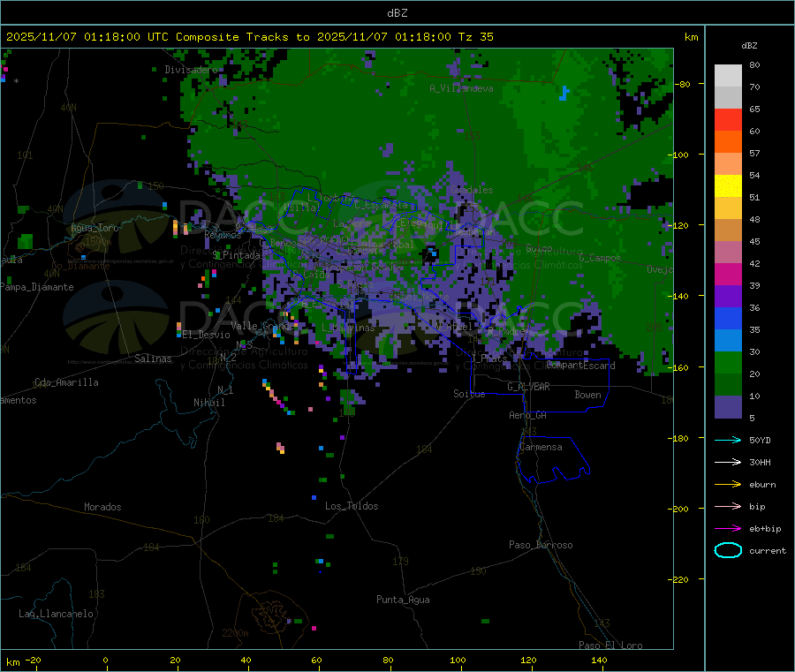Click the 'Paso_El_Loro' map label
795x672 pixels.
(x=610, y=645)
